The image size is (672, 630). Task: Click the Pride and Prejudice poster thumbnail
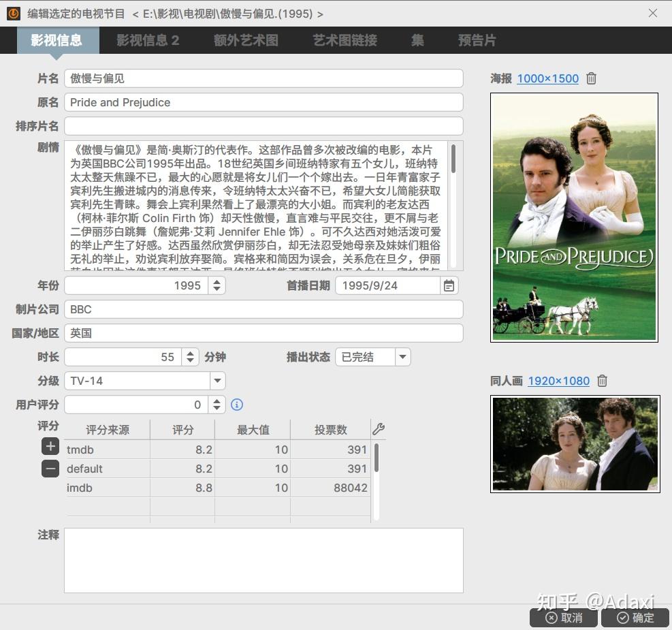(573, 217)
